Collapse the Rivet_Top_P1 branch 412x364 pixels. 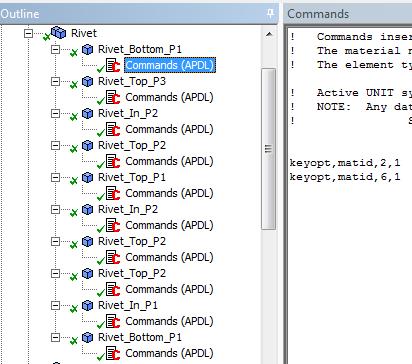click(x=55, y=178)
